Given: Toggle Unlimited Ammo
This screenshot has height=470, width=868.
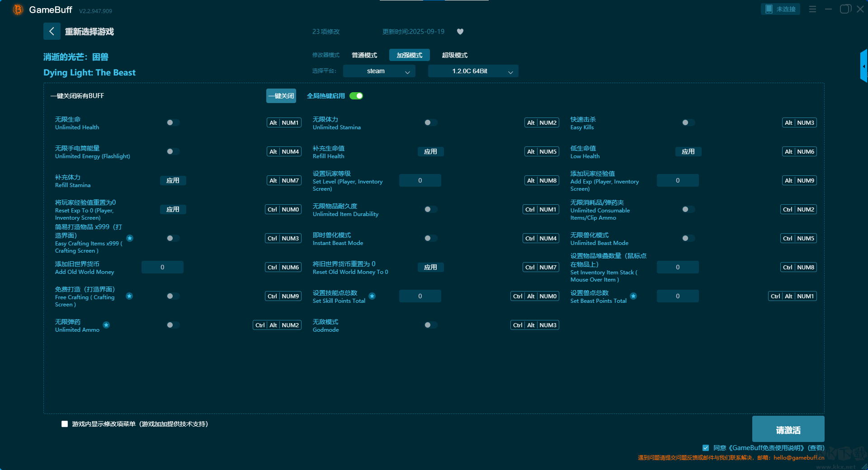Looking at the screenshot, I should point(173,325).
